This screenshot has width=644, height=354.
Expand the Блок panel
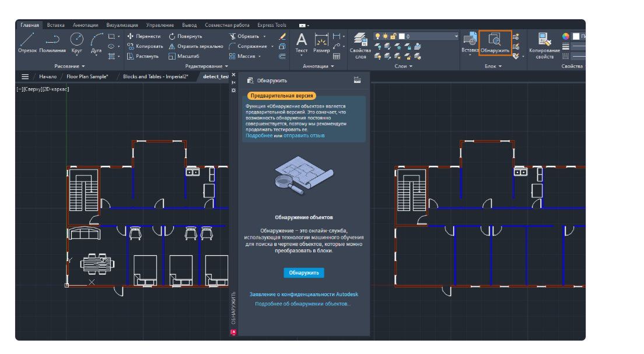point(493,66)
